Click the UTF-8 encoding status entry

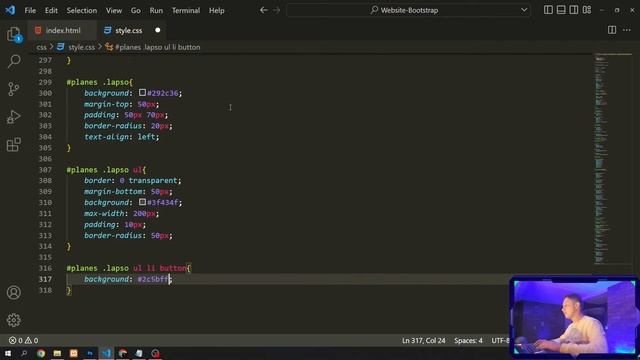500,340
